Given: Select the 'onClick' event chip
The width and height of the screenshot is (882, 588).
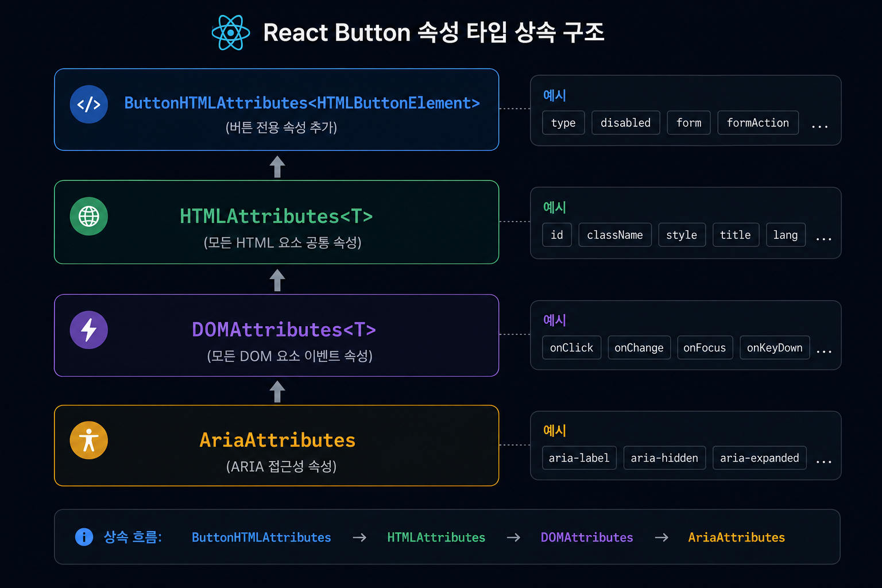Looking at the screenshot, I should coord(571,347).
